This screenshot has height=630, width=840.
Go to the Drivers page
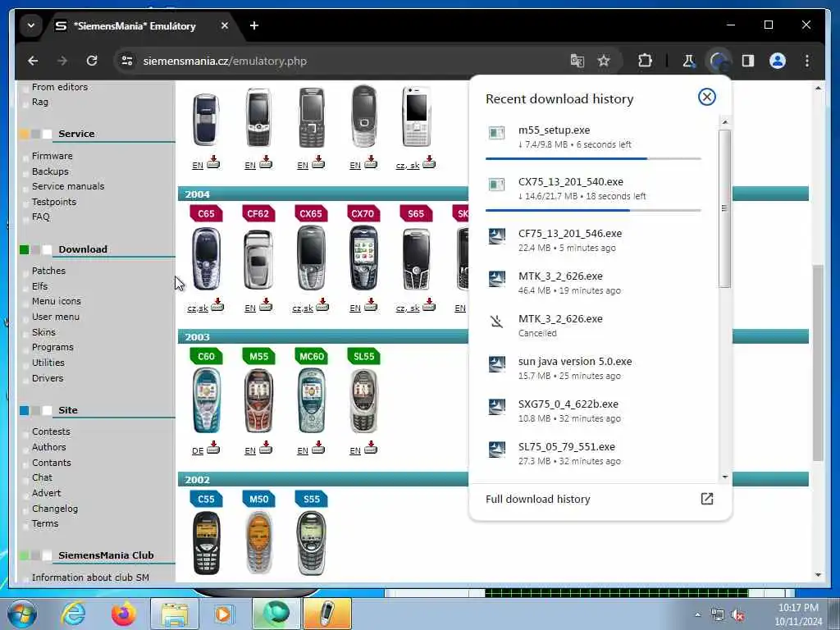point(47,378)
